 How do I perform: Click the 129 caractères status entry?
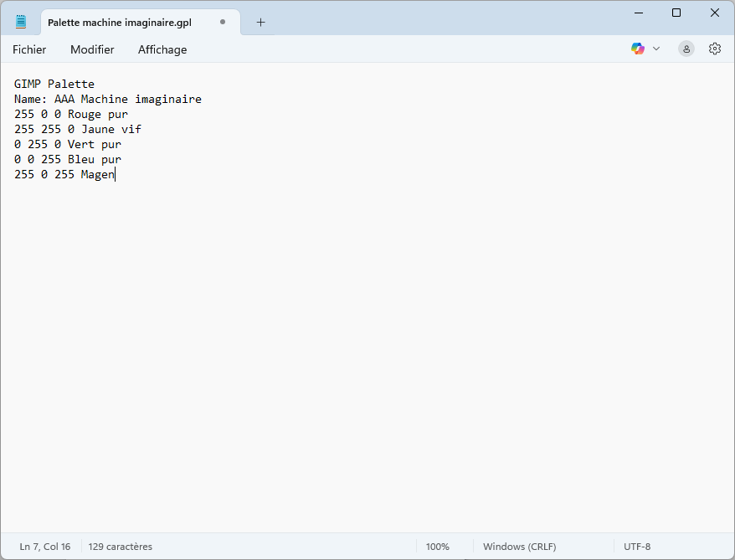(x=120, y=547)
